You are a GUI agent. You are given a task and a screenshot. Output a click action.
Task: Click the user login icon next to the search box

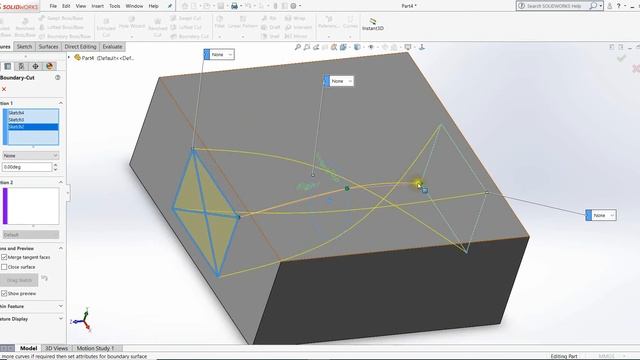[609, 6]
